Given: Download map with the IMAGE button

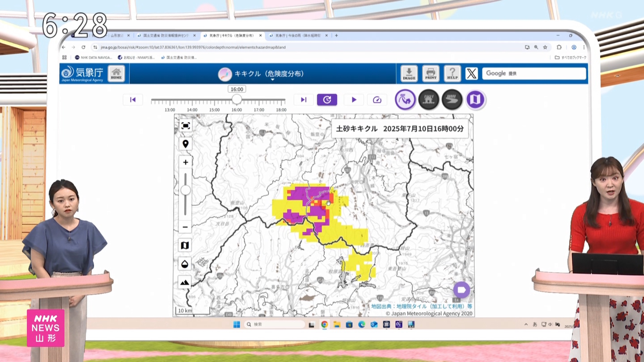Looking at the screenshot, I should (x=409, y=73).
